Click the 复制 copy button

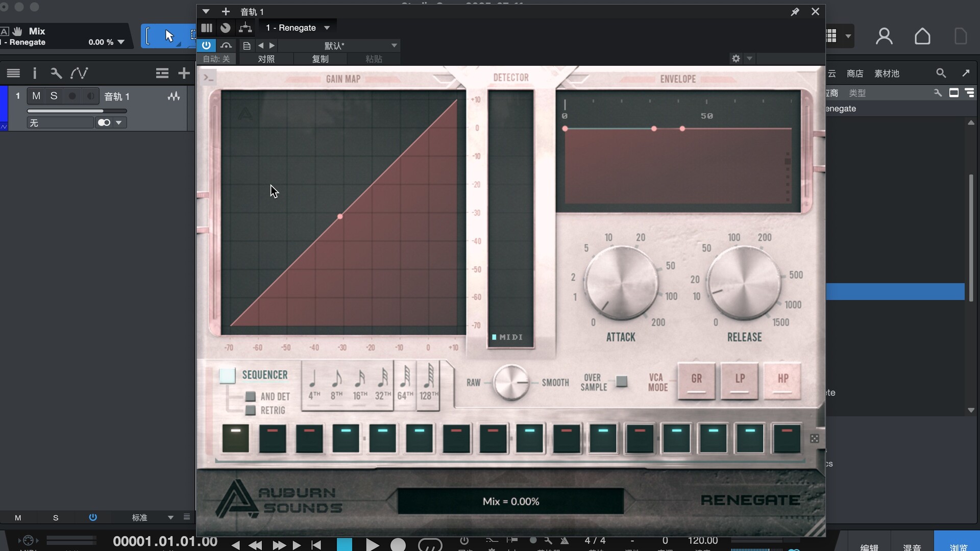(x=320, y=59)
